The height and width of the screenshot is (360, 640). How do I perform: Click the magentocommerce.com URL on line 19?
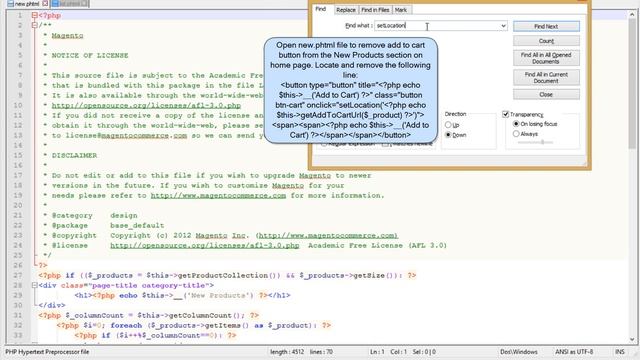click(218, 196)
